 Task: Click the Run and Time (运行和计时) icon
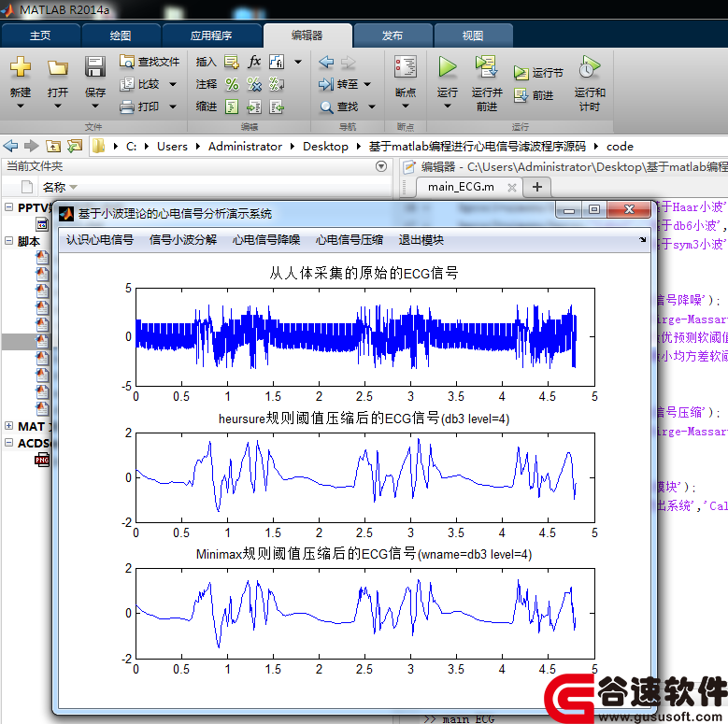(x=589, y=67)
